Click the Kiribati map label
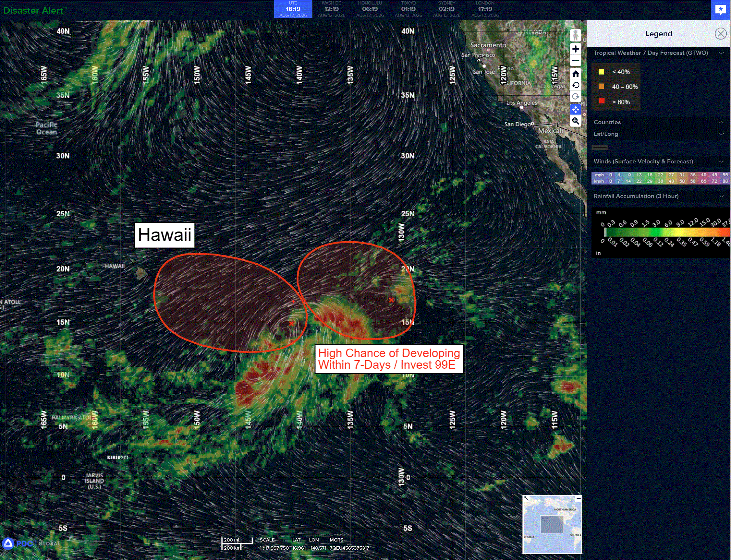Screen dimensions: 731x560 (x=117, y=457)
